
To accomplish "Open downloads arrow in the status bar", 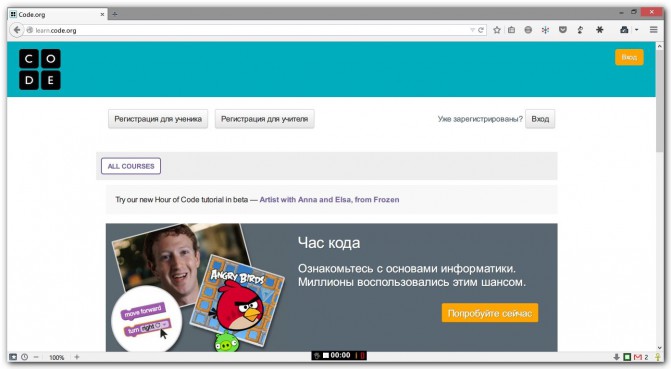I will (x=617, y=357).
